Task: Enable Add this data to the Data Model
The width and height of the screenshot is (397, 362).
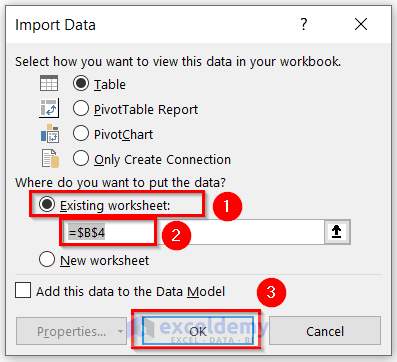Action: [x=23, y=290]
